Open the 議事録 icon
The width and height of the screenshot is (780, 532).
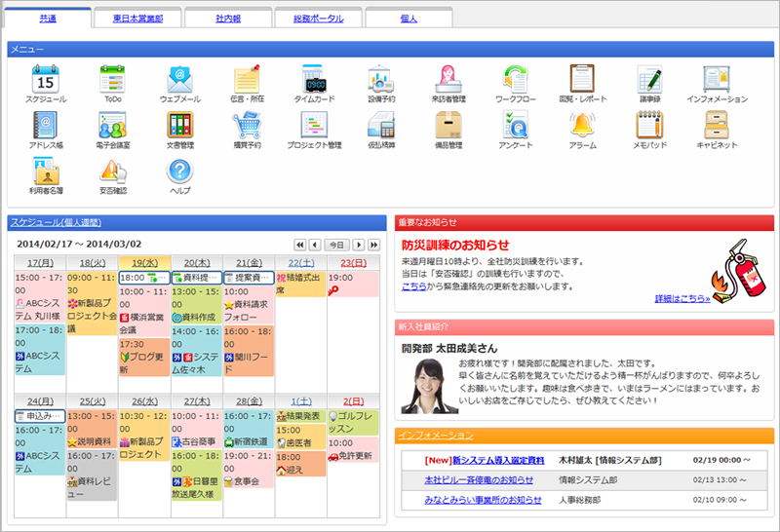click(649, 79)
